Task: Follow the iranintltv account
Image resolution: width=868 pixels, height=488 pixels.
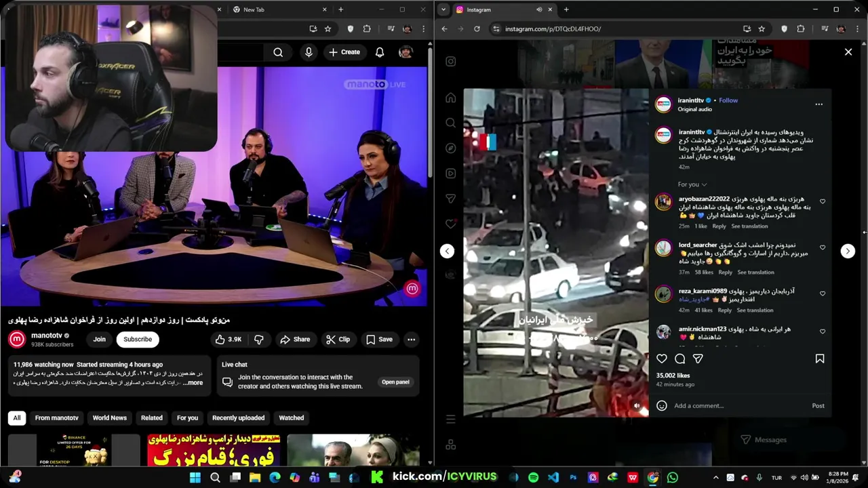Action: [x=728, y=100]
